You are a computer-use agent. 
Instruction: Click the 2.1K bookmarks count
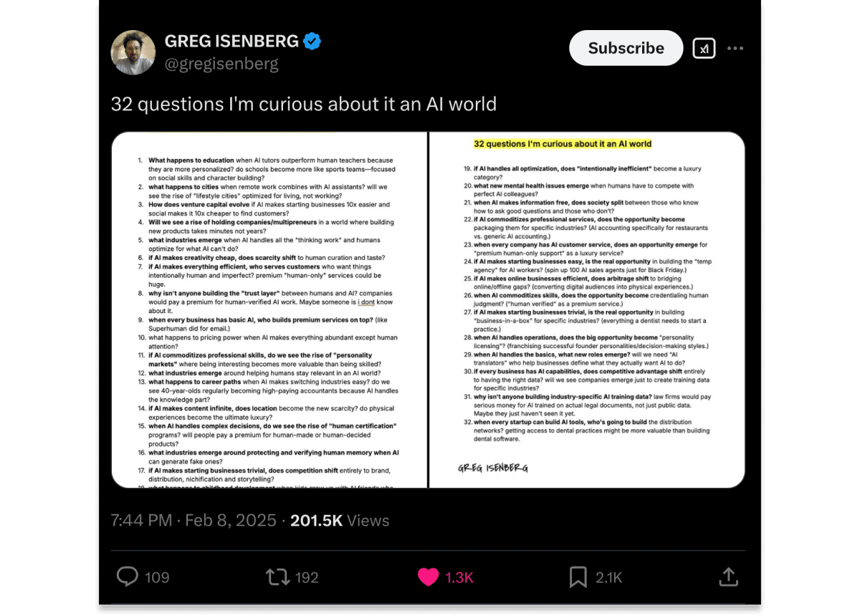click(x=608, y=577)
